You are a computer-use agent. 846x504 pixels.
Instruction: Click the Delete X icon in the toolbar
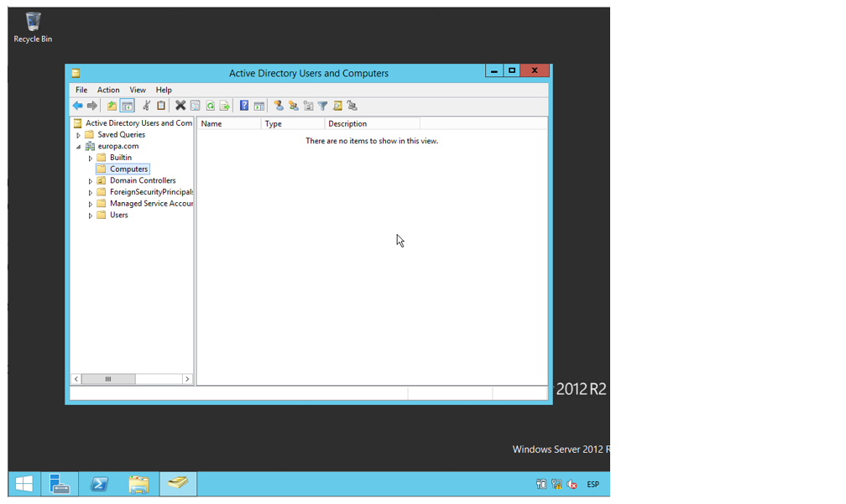(180, 106)
